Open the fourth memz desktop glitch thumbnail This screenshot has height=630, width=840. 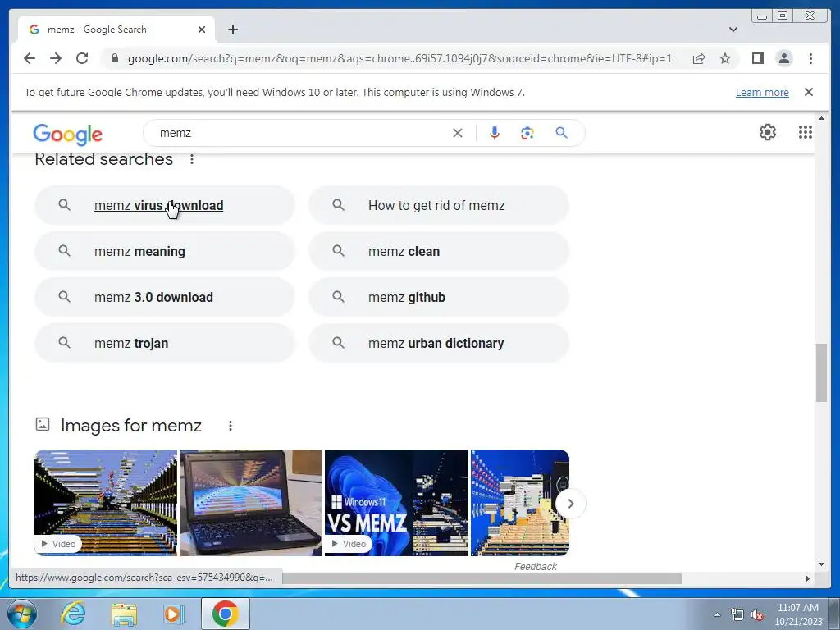coord(519,503)
